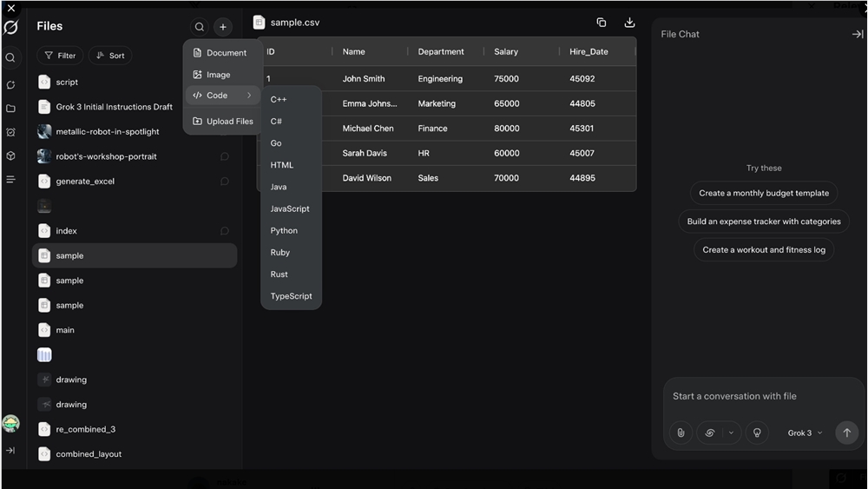The height and width of the screenshot is (489, 868).
Task: Download sample.csv using the download icon
Action: [629, 23]
